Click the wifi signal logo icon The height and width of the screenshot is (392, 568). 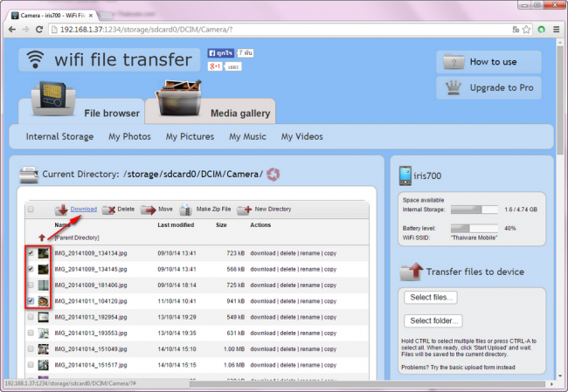35,59
